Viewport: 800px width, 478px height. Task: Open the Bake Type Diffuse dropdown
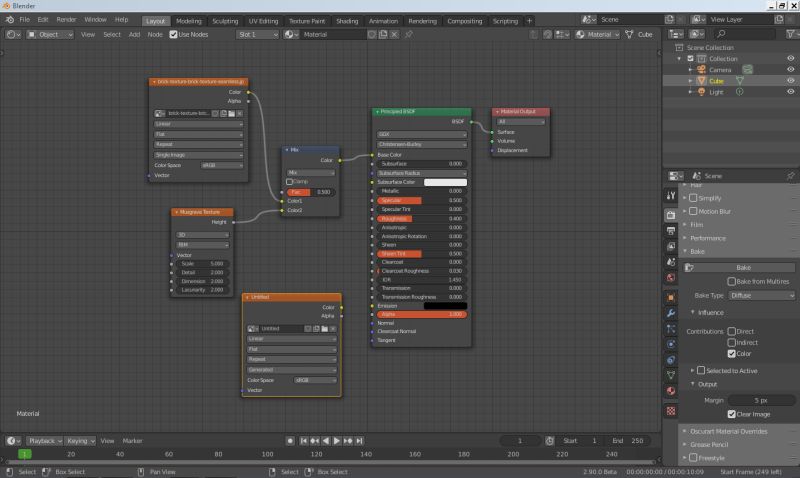pos(761,295)
